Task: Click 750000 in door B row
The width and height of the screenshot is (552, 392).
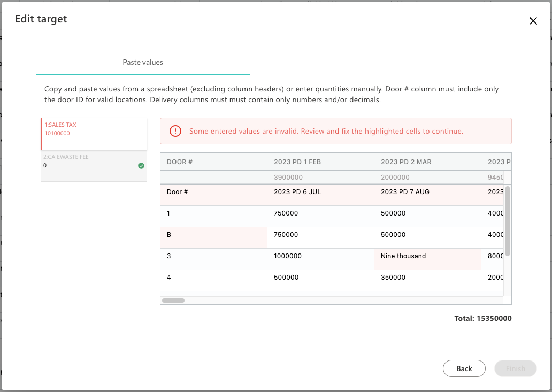Action: (321, 237)
